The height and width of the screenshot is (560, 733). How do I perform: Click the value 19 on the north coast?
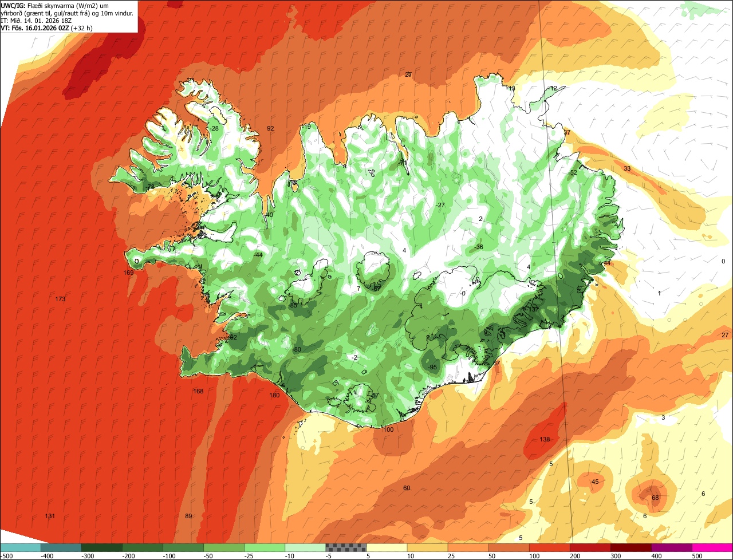(308, 127)
